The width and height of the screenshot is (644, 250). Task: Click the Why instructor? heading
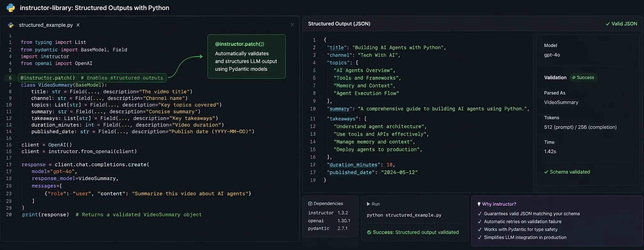[x=499, y=204]
